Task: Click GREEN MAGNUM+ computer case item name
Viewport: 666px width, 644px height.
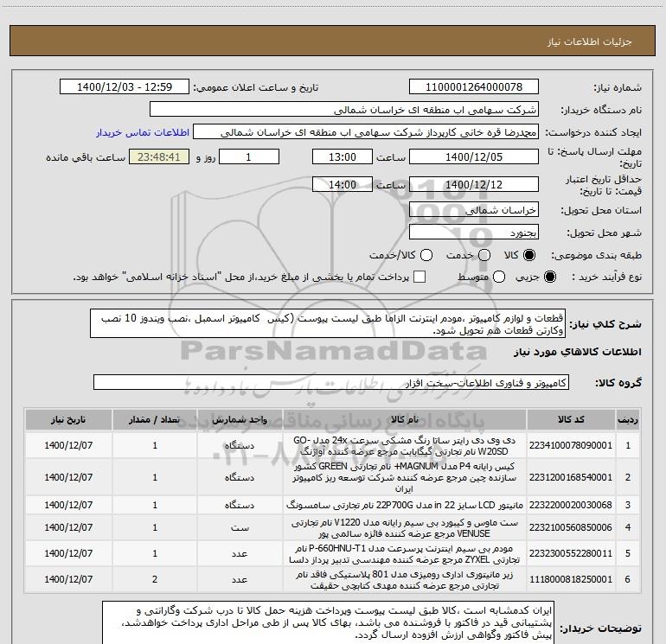Action: pyautogui.click(x=405, y=477)
